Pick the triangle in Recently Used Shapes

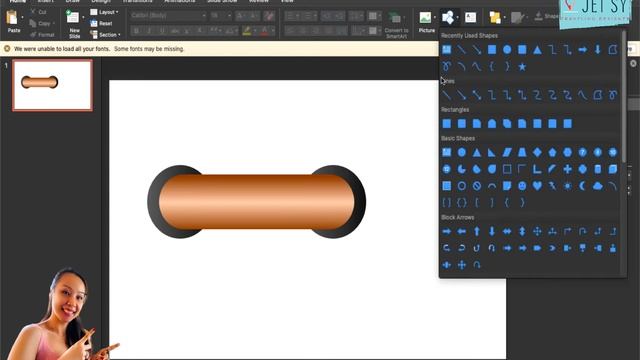pyautogui.click(x=537, y=50)
